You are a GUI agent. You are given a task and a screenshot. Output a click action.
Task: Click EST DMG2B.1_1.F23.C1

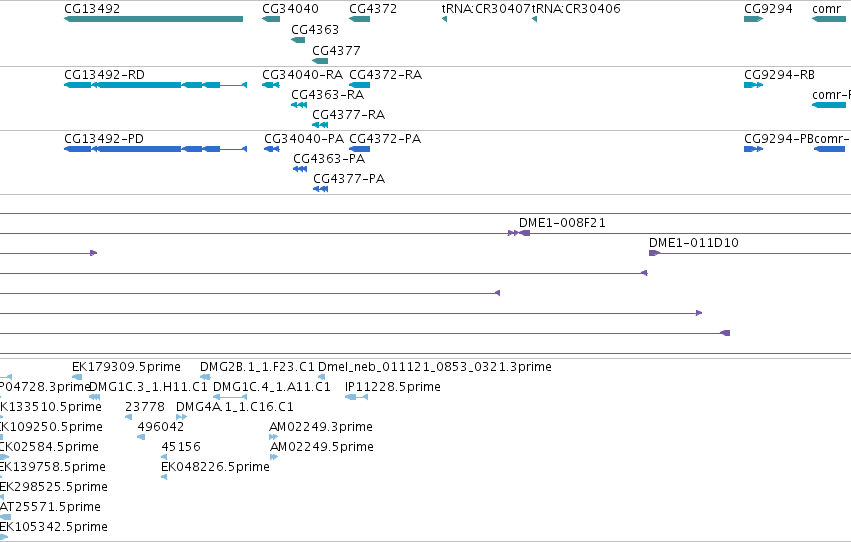(x=205, y=377)
